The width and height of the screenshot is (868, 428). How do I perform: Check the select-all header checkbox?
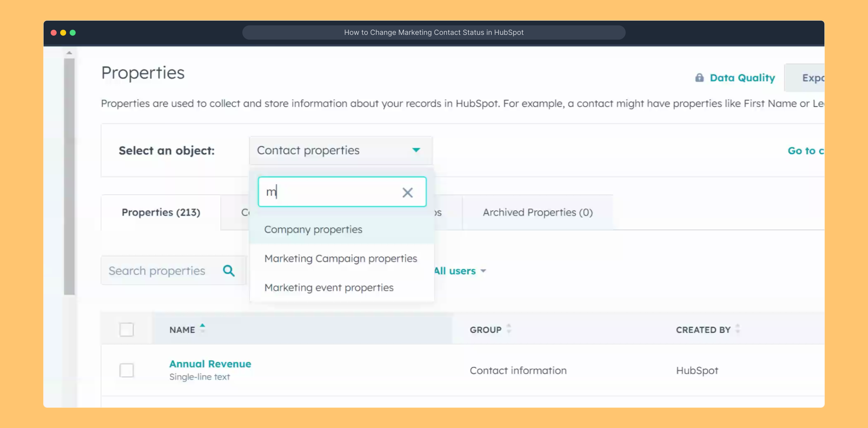tap(127, 329)
